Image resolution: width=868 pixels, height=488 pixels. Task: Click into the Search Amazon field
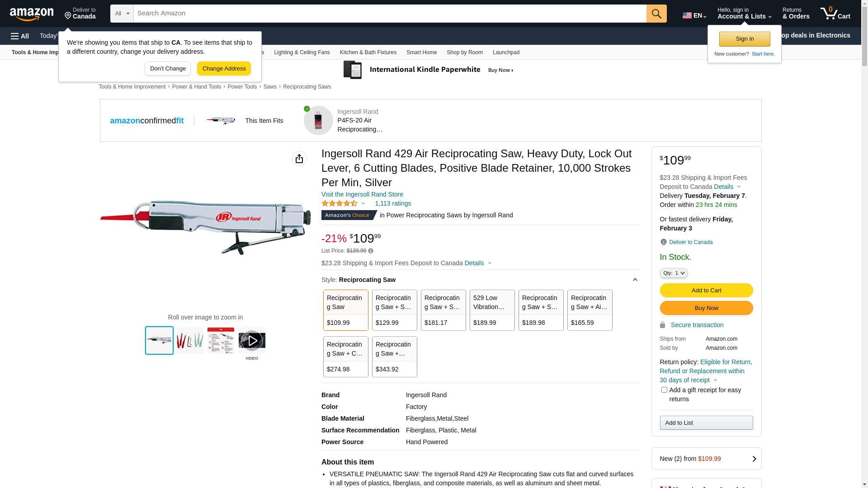pos(390,14)
